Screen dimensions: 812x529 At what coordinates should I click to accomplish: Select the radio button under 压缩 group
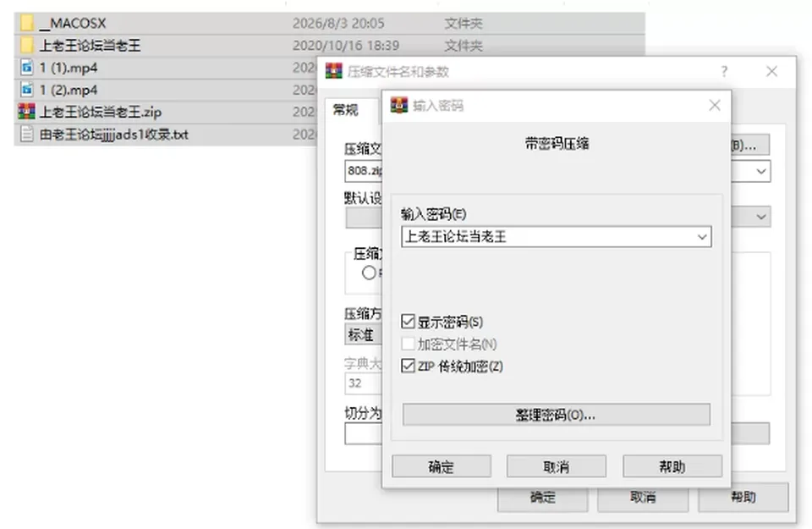[370, 273]
